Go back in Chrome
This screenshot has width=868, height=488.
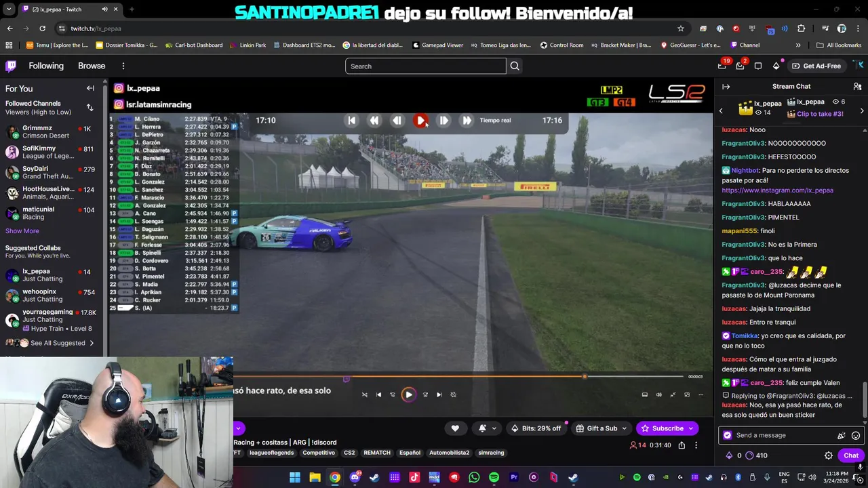(9, 28)
